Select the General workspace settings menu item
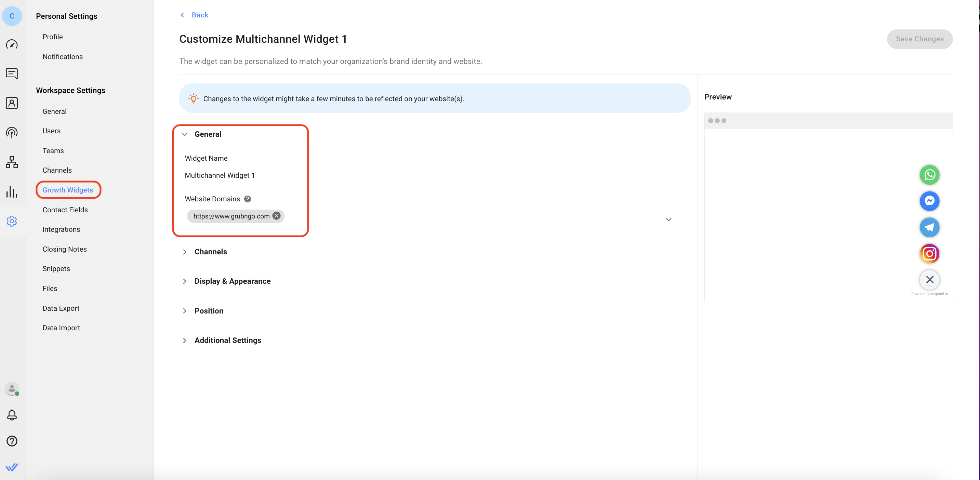This screenshot has width=980, height=480. (54, 111)
